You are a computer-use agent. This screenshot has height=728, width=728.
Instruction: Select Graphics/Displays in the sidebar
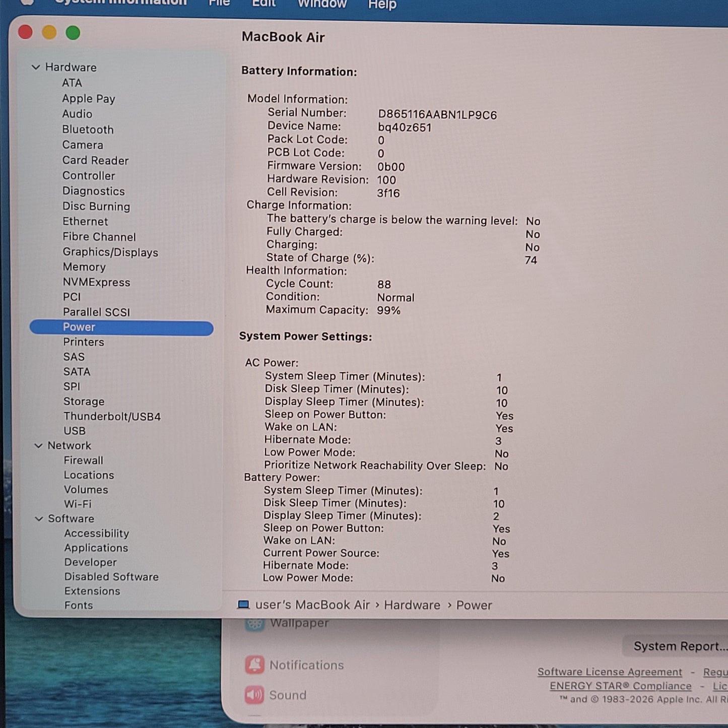click(x=110, y=252)
